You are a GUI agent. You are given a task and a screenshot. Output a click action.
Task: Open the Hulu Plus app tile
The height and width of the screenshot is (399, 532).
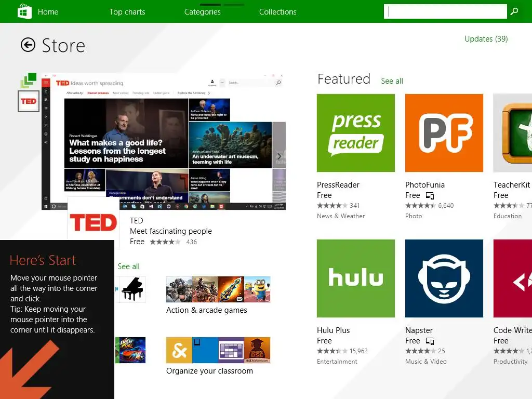click(x=355, y=278)
